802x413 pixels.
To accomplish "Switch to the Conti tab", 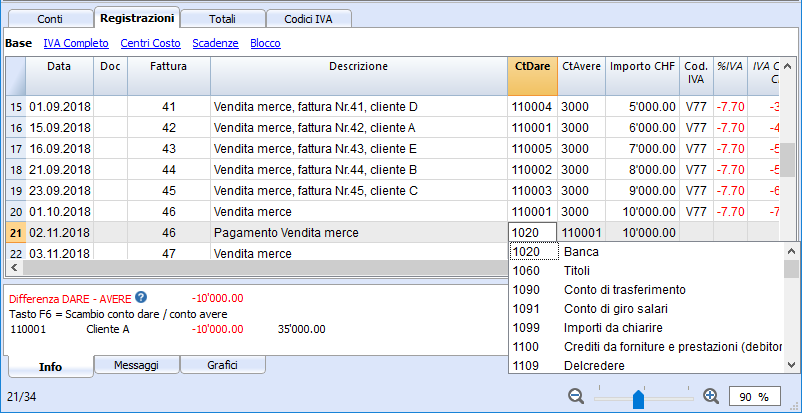I will [x=50, y=19].
